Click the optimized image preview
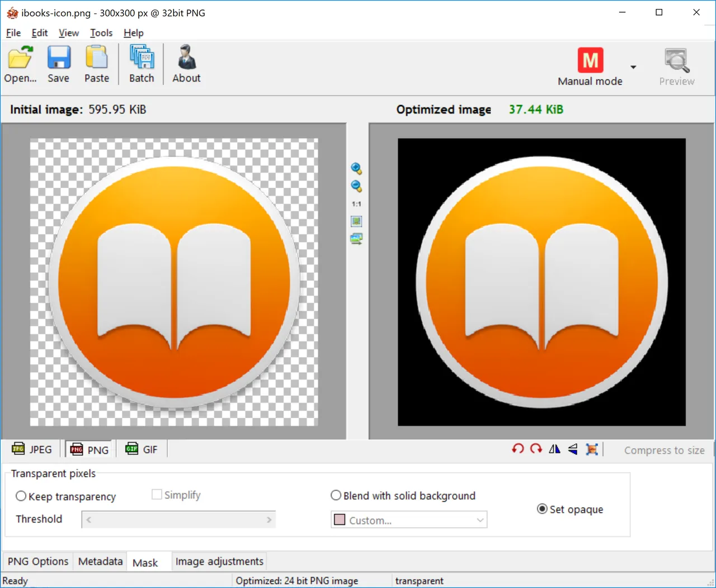The width and height of the screenshot is (716, 588). point(541,282)
